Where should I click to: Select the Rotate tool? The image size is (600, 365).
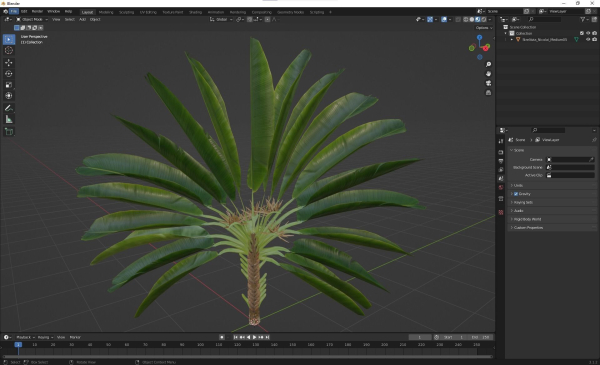coord(9,73)
